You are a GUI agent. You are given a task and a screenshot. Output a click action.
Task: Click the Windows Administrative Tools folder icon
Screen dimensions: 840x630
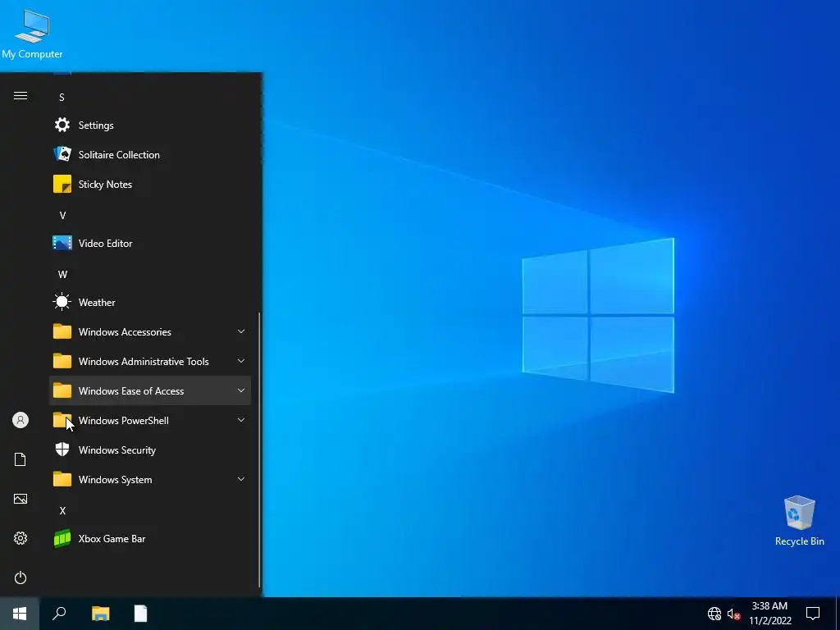[62, 361]
